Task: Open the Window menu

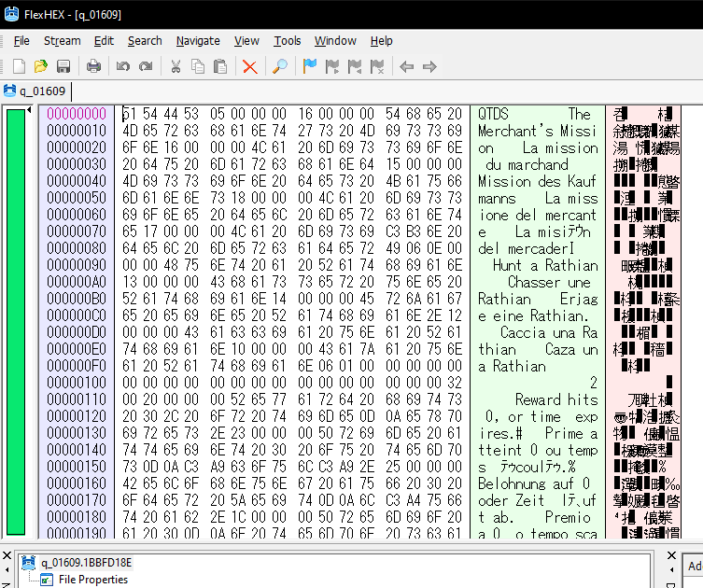Action: 335,41
